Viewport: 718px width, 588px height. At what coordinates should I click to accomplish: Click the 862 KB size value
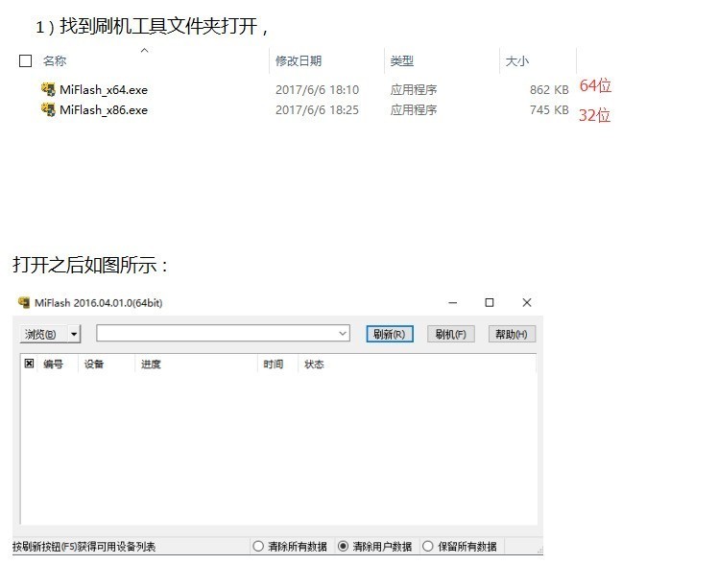click(x=549, y=90)
